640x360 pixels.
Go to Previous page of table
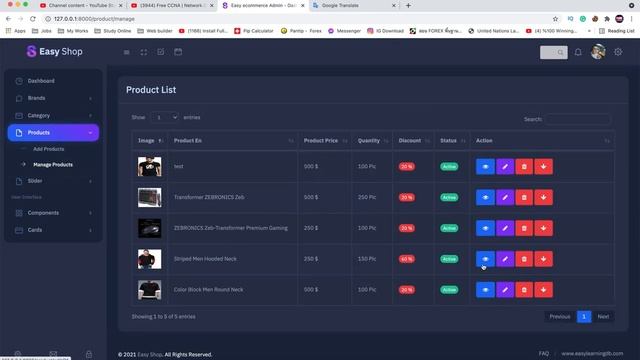[x=560, y=317]
